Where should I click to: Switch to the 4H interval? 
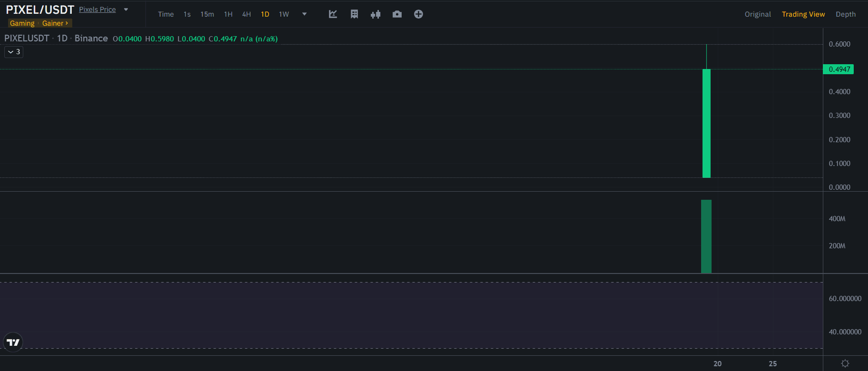click(246, 14)
